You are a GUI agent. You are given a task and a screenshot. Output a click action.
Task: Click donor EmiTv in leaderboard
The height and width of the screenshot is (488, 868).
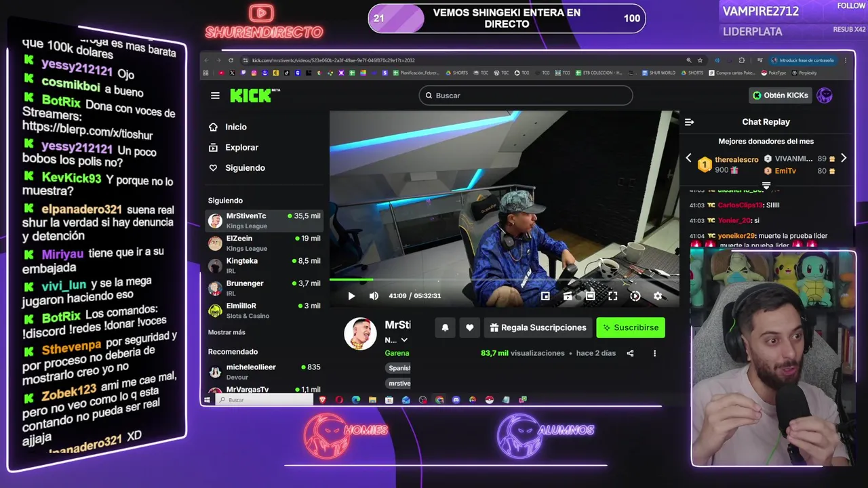[x=785, y=171]
